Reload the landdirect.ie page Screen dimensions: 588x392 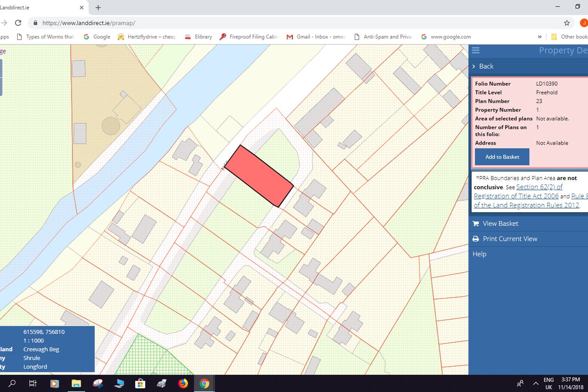pyautogui.click(x=18, y=22)
